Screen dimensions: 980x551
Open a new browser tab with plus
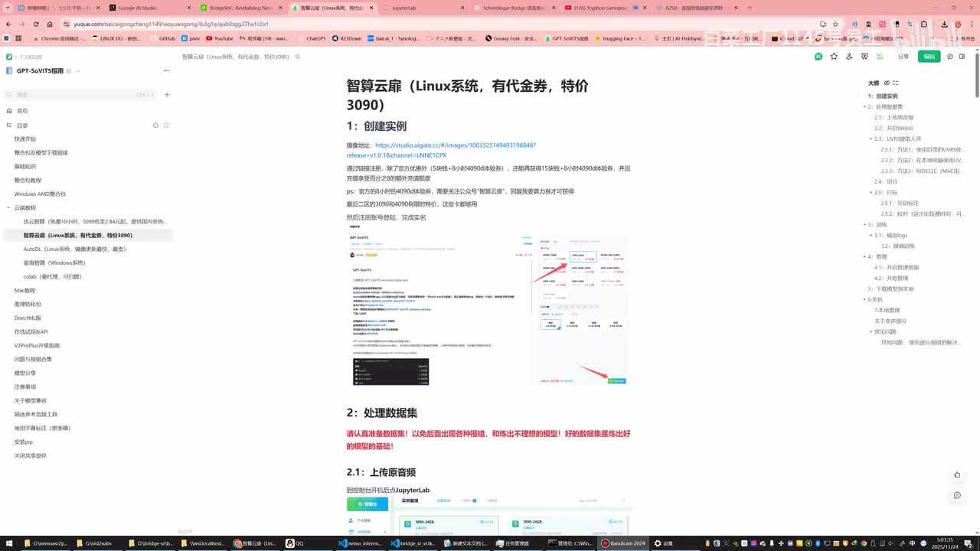click(x=750, y=8)
